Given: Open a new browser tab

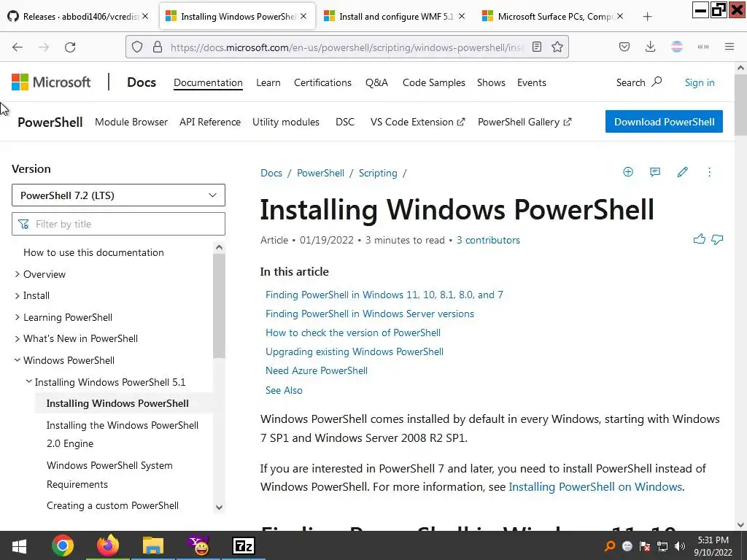Looking at the screenshot, I should click(x=647, y=17).
